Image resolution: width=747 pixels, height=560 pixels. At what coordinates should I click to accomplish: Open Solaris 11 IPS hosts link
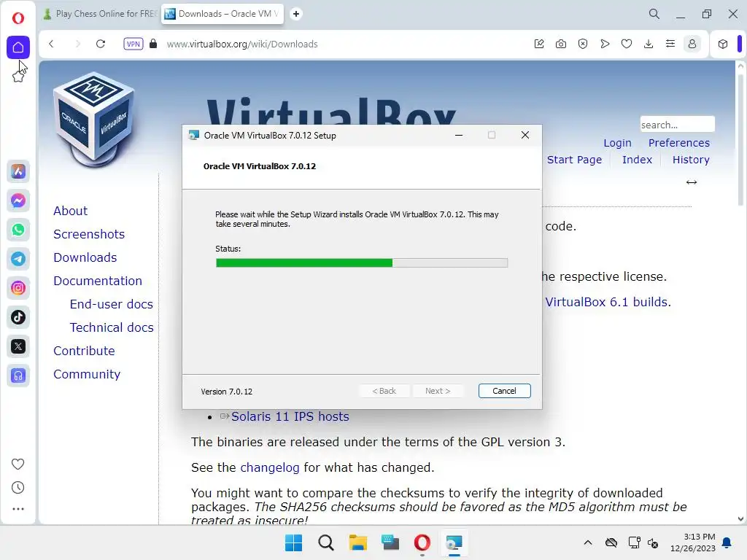coord(290,416)
